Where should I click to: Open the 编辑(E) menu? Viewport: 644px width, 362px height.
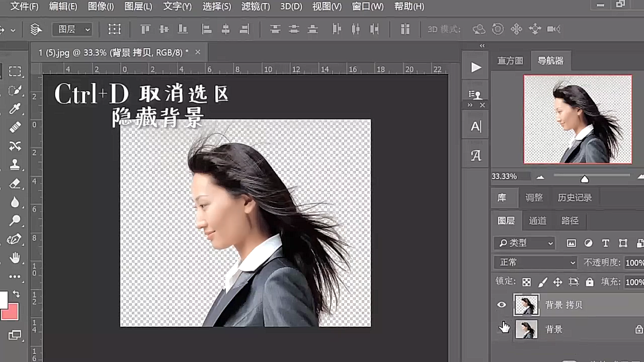coord(63,7)
